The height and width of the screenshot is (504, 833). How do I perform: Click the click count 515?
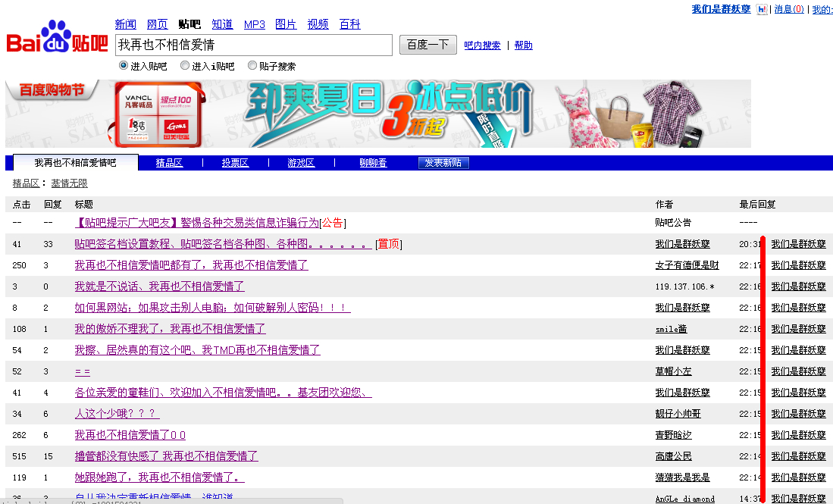click(19, 457)
